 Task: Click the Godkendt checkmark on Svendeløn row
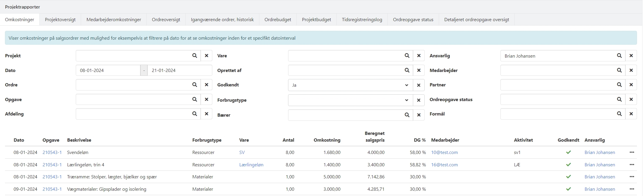[x=569, y=152]
